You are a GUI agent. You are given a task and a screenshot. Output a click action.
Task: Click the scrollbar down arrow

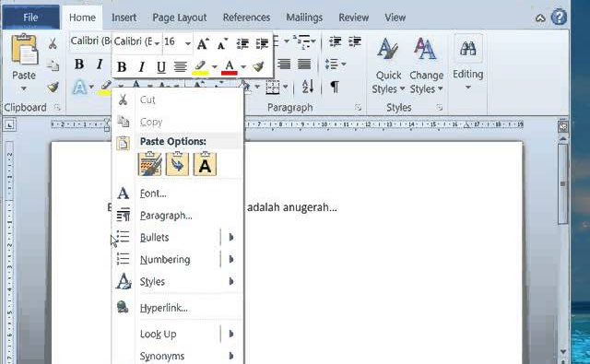pyautogui.click(x=563, y=352)
